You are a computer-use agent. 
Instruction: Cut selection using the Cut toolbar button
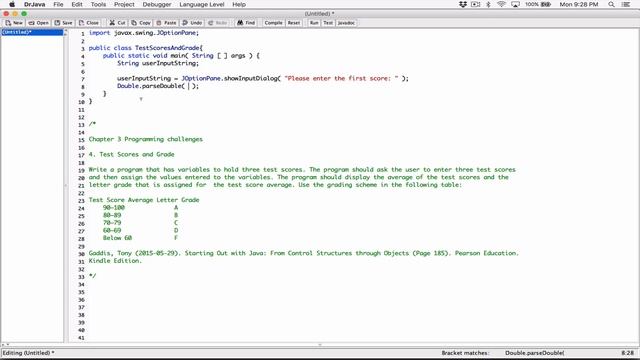pos(117,23)
